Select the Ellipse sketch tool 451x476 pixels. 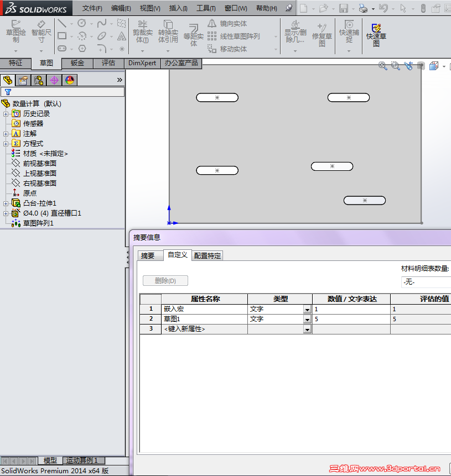102,36
